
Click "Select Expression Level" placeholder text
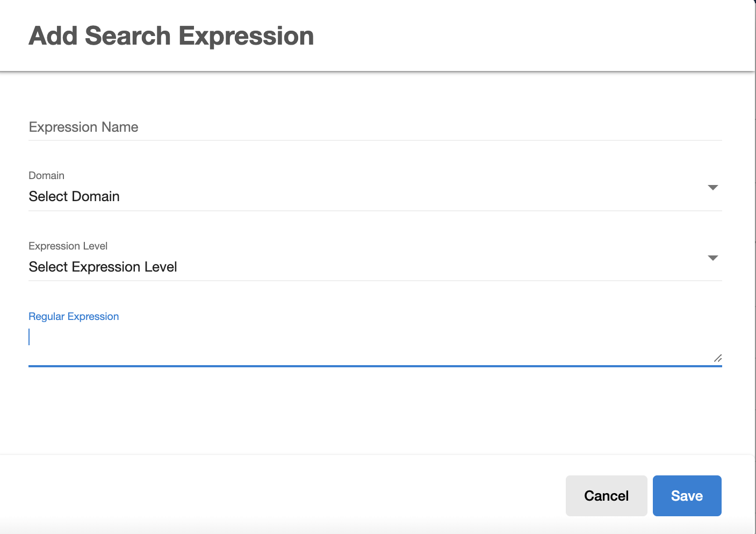103,267
